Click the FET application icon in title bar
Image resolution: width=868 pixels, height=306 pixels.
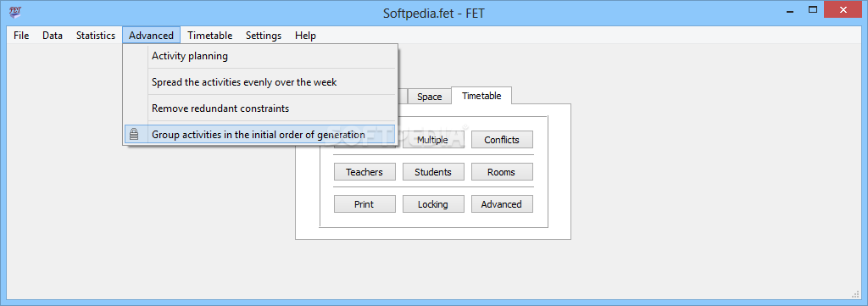[x=15, y=12]
